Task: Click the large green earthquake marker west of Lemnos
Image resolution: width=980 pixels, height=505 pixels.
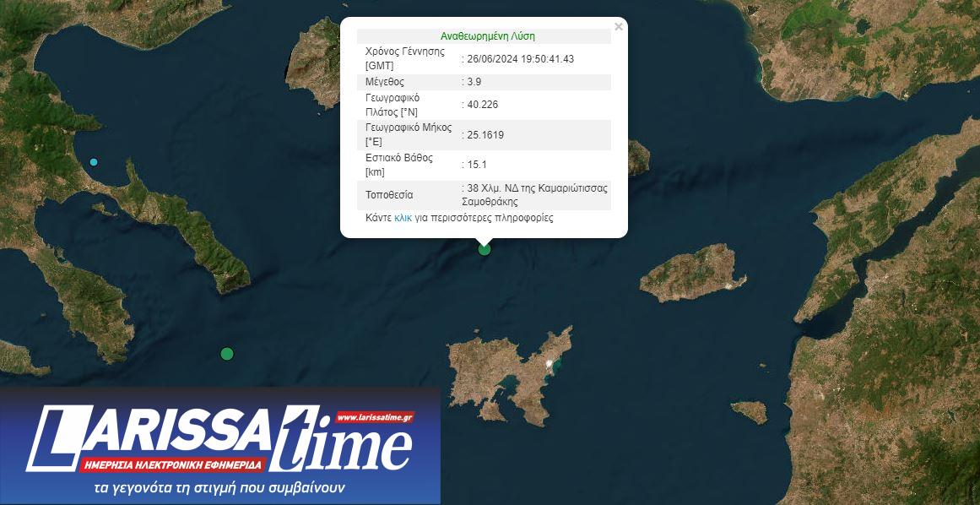Action: (226, 354)
